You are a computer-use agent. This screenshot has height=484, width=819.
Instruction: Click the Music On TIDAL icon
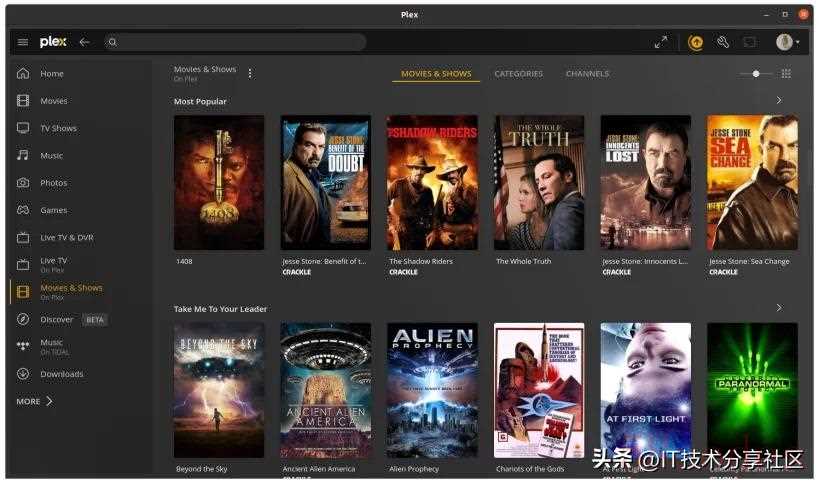click(x=23, y=346)
